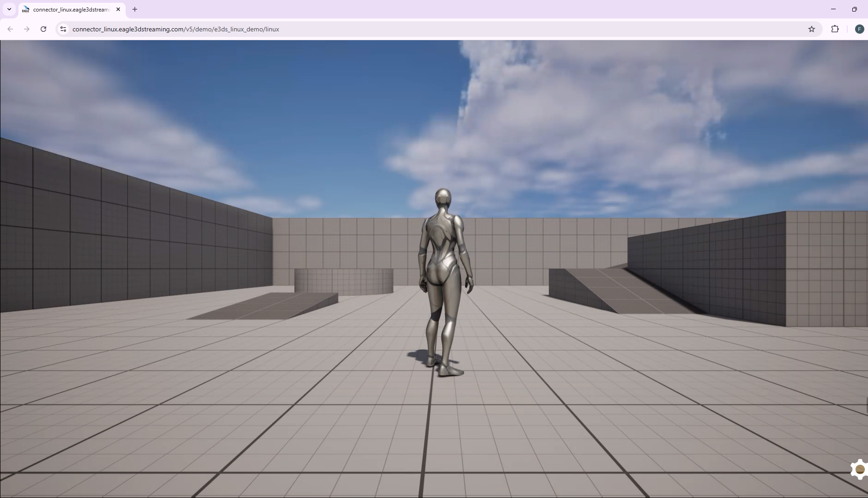
Task: Open the profile avatar menu
Action: pos(859,29)
